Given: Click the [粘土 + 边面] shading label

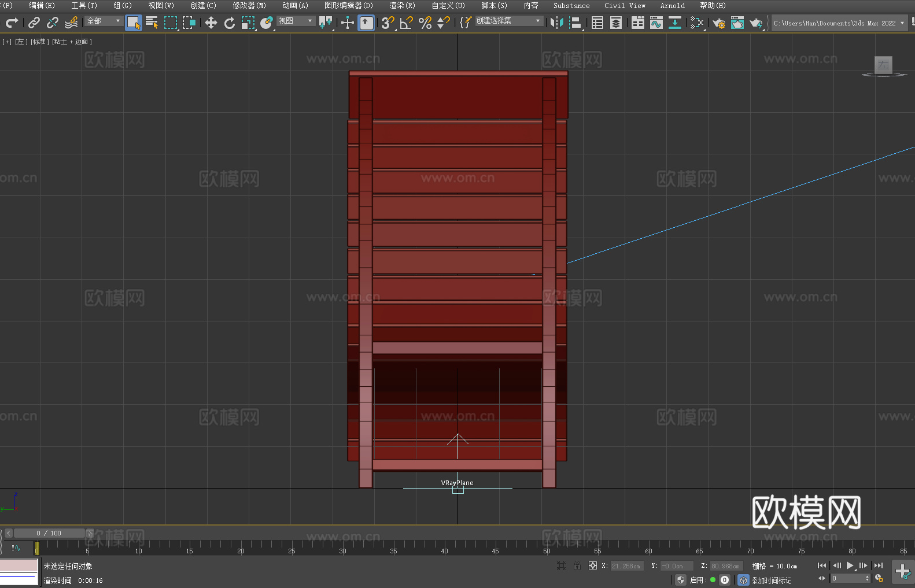Looking at the screenshot, I should point(72,42).
